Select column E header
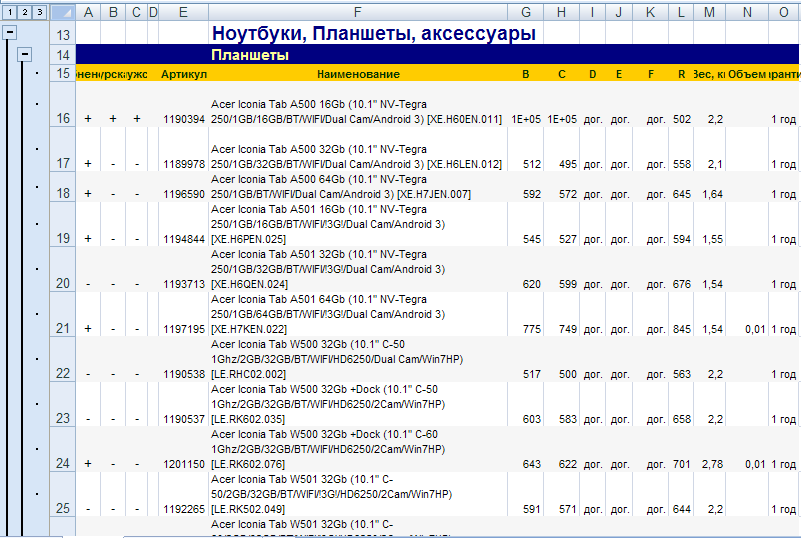Image resolution: width=801 pixels, height=538 pixels. 183,12
